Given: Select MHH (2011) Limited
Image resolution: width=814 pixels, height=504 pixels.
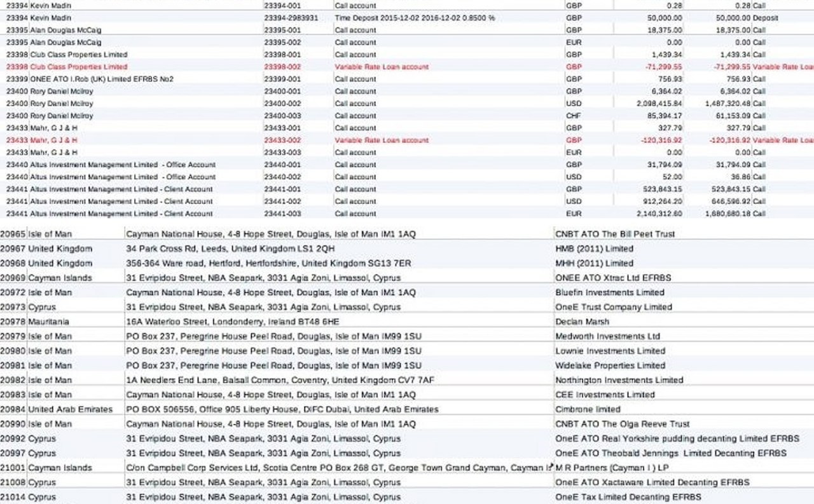Looking at the screenshot, I should click(x=594, y=263).
